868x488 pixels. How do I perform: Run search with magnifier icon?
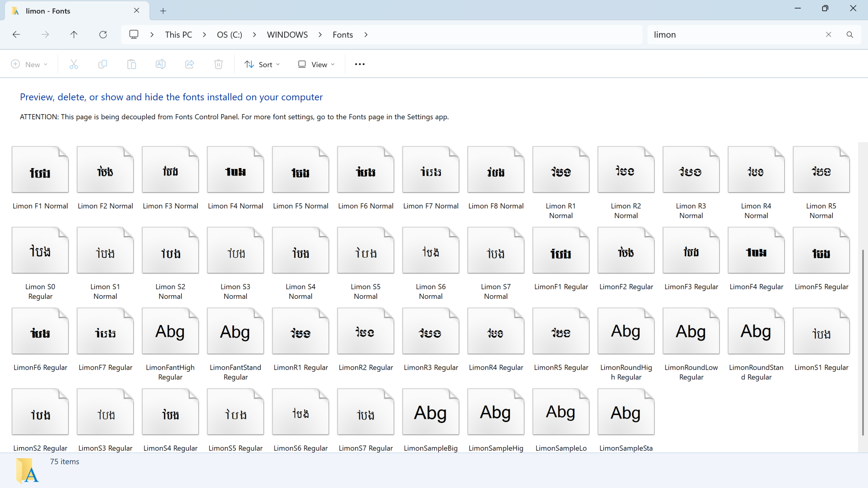850,35
